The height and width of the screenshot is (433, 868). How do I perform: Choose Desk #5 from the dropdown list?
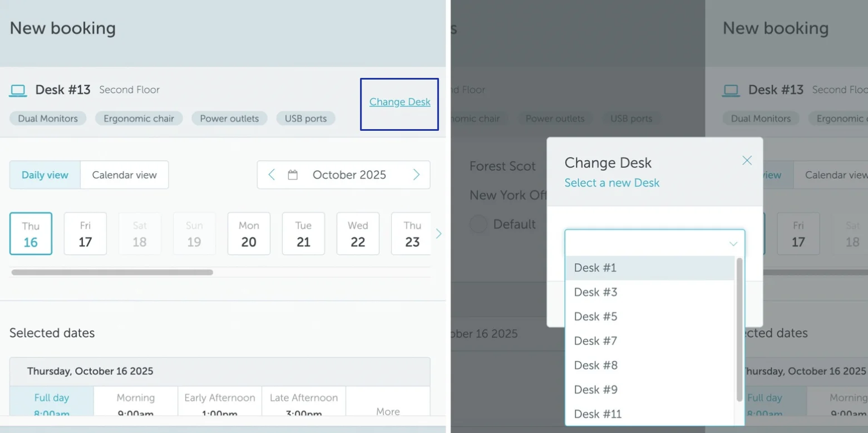coord(595,316)
